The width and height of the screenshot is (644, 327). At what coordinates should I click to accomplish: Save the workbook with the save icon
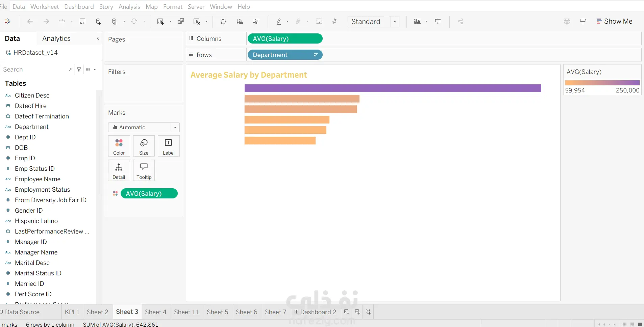click(82, 21)
